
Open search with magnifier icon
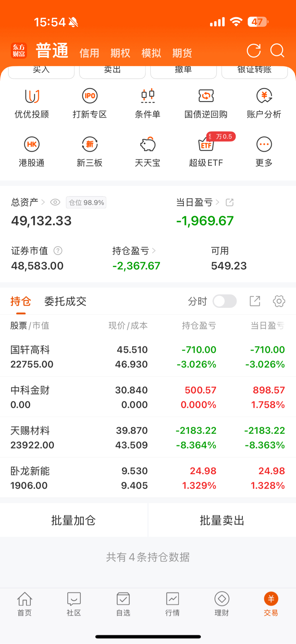click(277, 51)
